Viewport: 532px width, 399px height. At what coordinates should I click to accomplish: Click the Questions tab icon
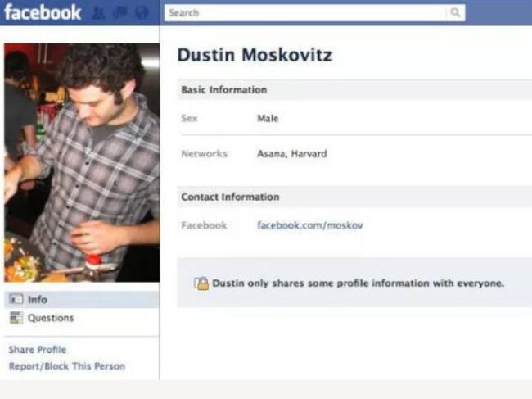(x=16, y=318)
